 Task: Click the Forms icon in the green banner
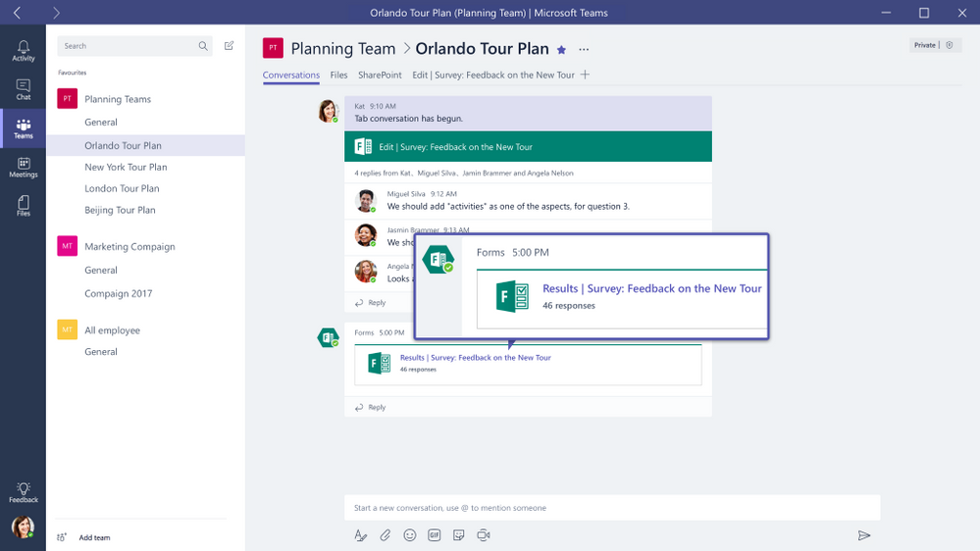coord(363,147)
